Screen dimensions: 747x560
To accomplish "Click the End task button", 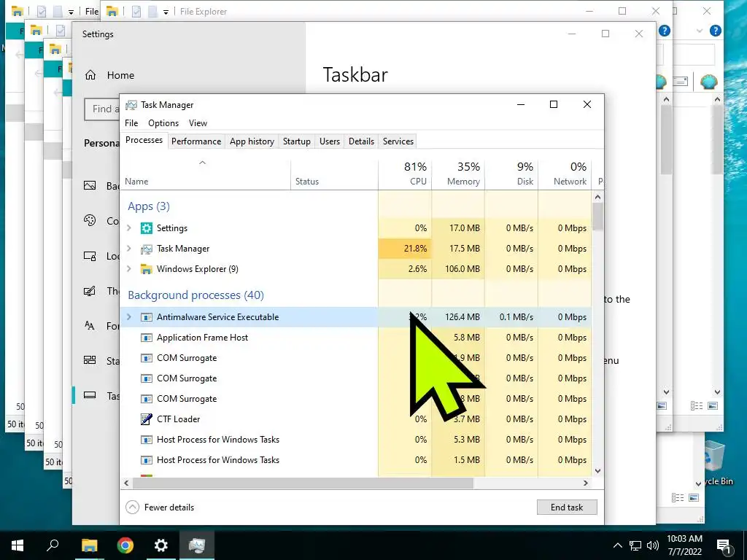I will point(567,507).
